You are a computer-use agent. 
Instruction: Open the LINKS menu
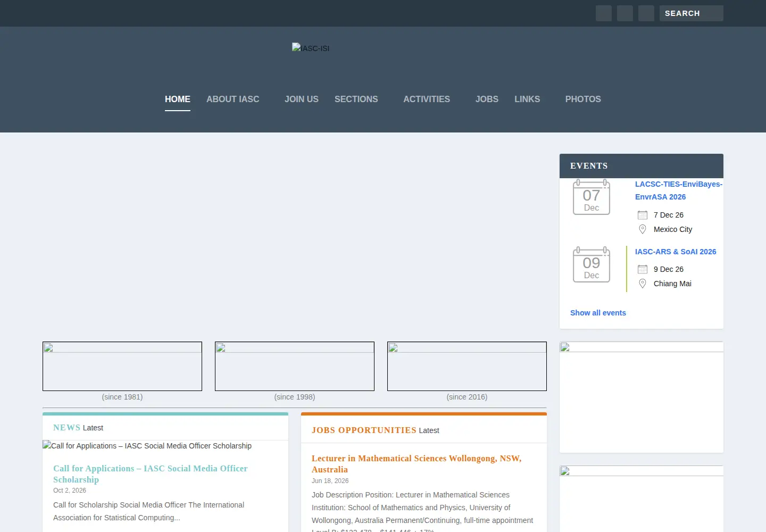(x=527, y=99)
